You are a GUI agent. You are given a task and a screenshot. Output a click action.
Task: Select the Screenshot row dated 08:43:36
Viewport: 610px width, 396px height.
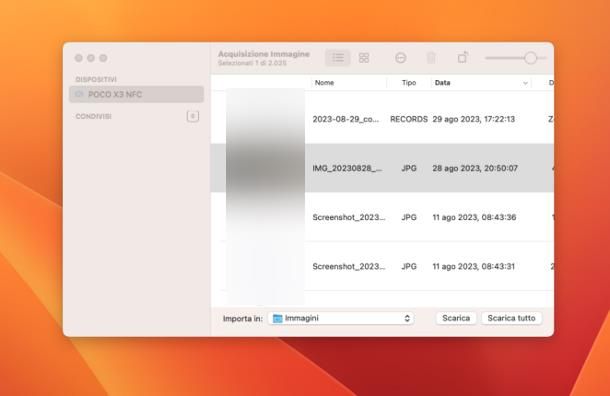pyautogui.click(x=382, y=217)
